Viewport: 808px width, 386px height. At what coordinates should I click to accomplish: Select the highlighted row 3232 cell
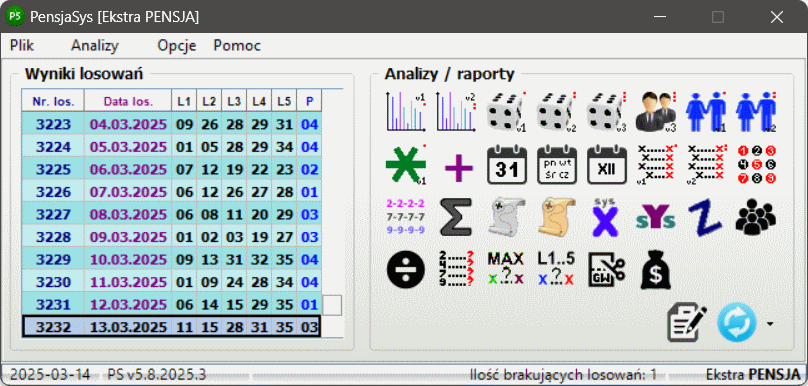[x=53, y=327]
